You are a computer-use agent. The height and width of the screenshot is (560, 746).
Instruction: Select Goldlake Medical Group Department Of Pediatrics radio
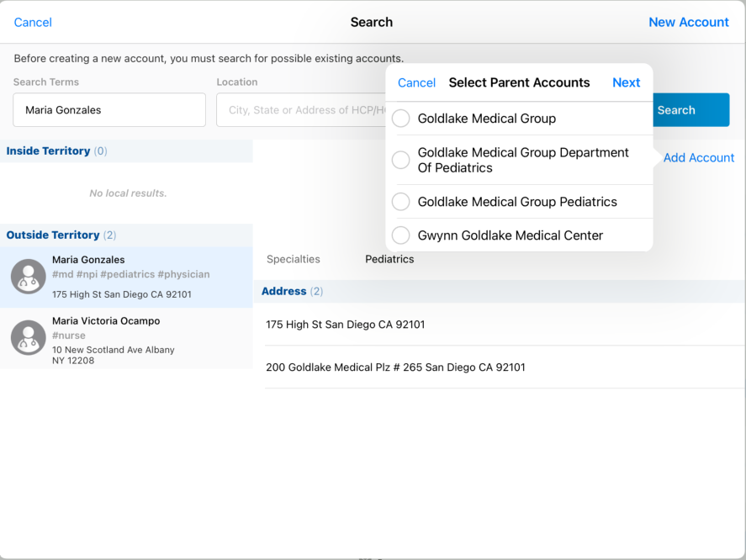(401, 160)
